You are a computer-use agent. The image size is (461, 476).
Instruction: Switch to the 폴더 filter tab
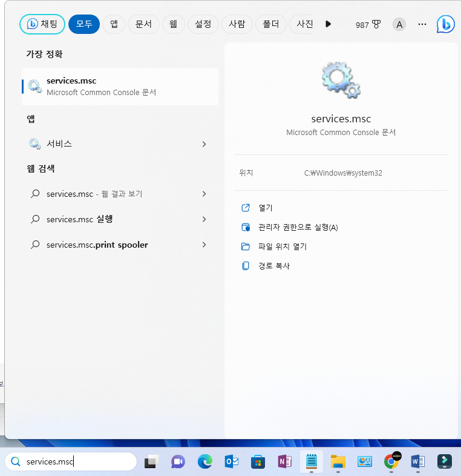click(x=271, y=24)
